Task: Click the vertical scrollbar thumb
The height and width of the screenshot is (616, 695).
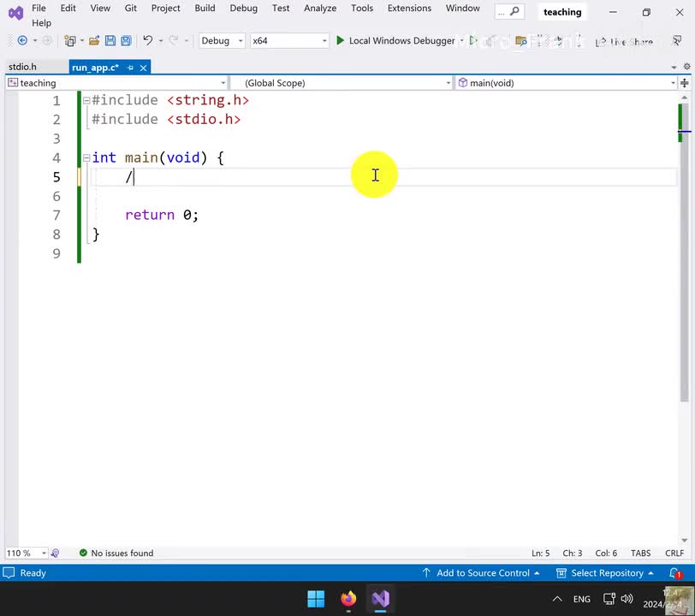Action: pos(685,252)
